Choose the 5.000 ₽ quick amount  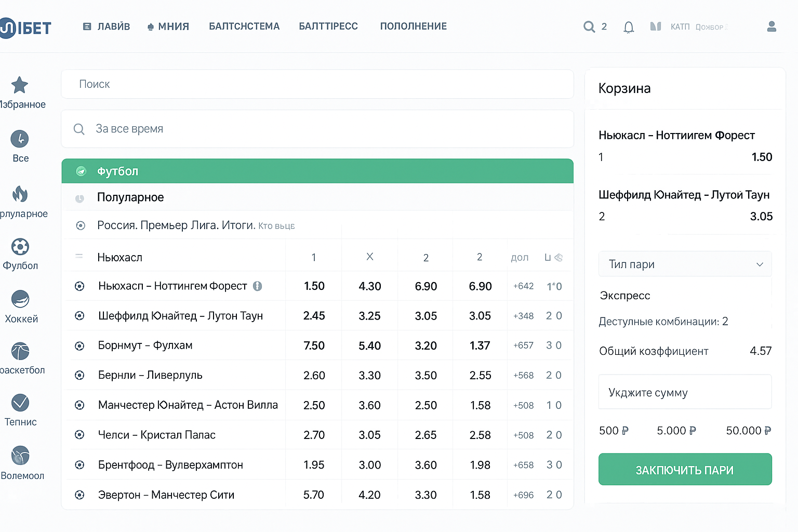pyautogui.click(x=676, y=431)
